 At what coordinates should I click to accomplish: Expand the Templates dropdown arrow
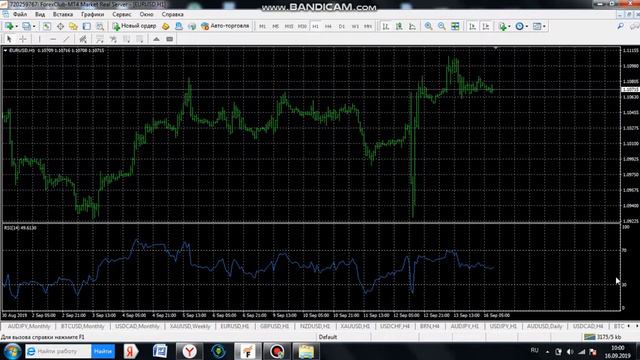click(x=544, y=27)
